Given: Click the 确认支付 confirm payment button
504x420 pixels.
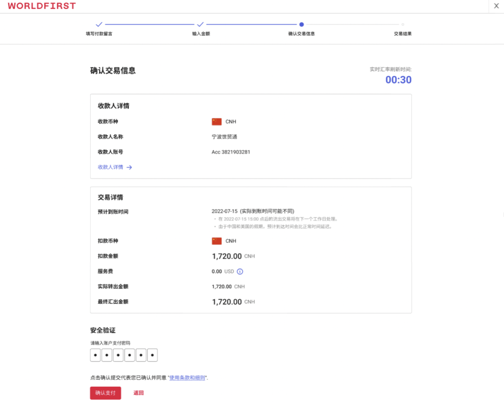Looking at the screenshot, I should 105,393.
